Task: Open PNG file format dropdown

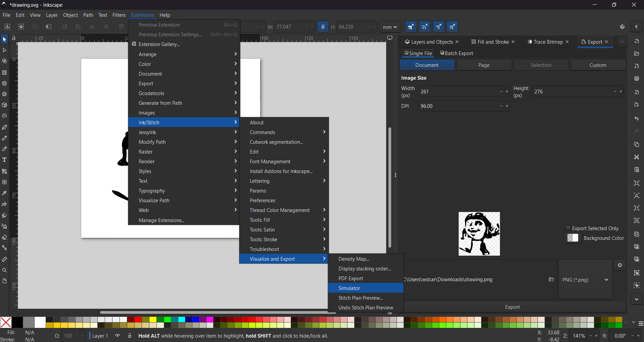Action: pyautogui.click(x=585, y=280)
